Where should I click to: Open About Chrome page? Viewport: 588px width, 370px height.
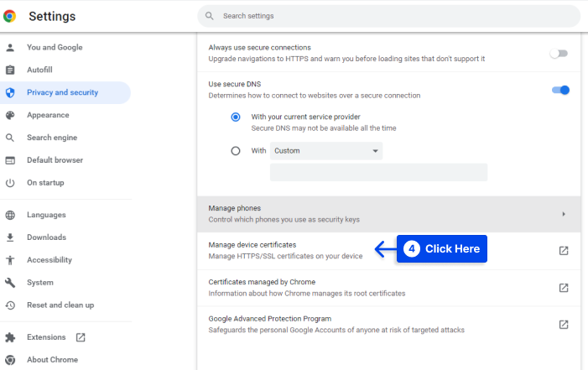(53, 360)
